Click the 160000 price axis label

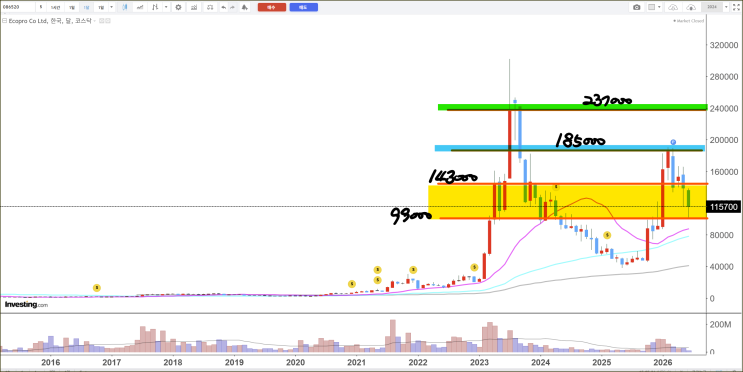point(724,172)
